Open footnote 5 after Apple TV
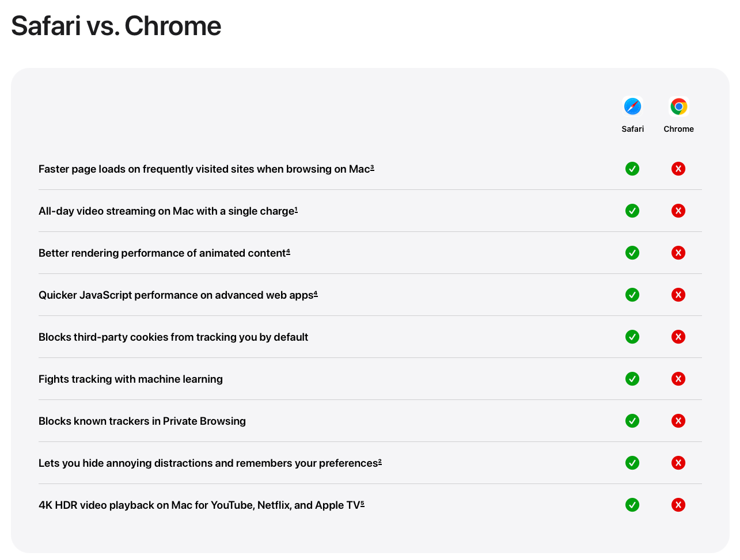The height and width of the screenshot is (560, 740). (x=362, y=503)
